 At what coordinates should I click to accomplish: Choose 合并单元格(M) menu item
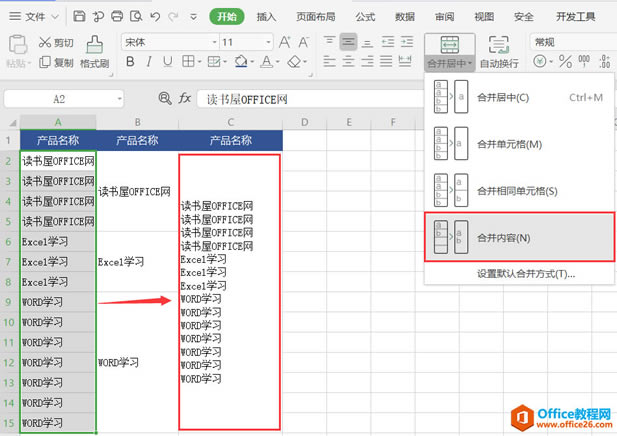(519, 144)
